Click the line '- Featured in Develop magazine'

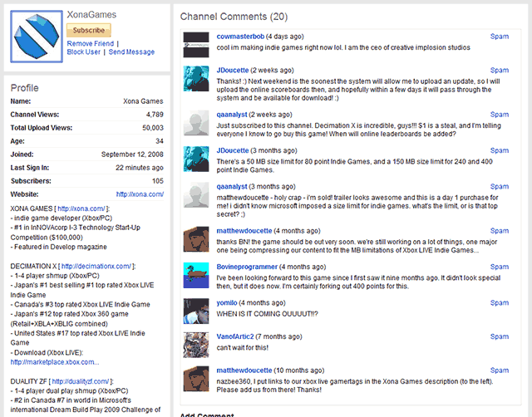click(x=59, y=247)
